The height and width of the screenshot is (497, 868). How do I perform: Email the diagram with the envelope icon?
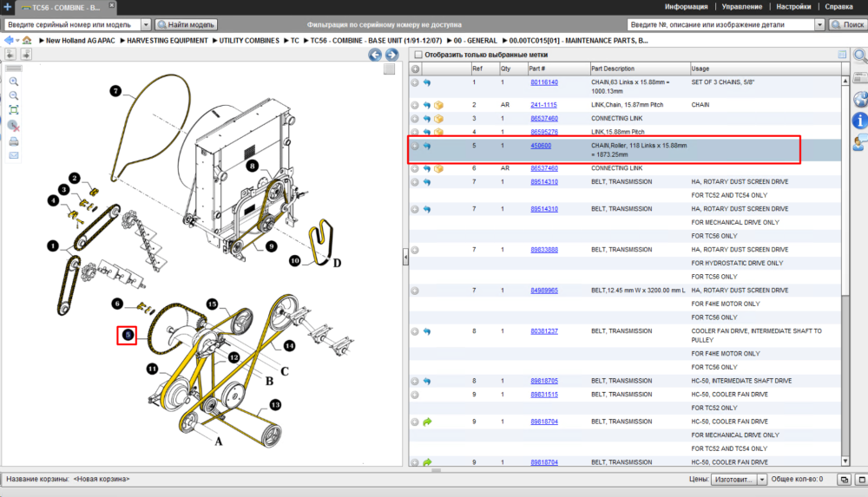[x=14, y=155]
